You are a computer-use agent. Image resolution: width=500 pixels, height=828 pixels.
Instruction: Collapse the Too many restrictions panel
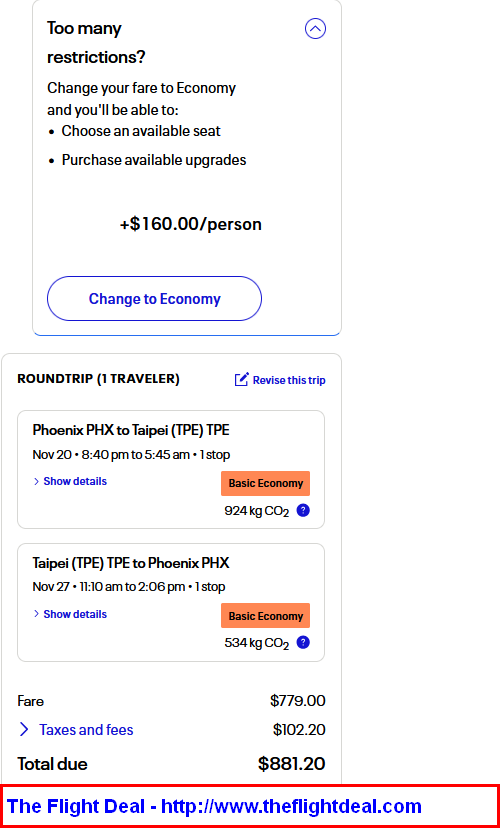315,29
